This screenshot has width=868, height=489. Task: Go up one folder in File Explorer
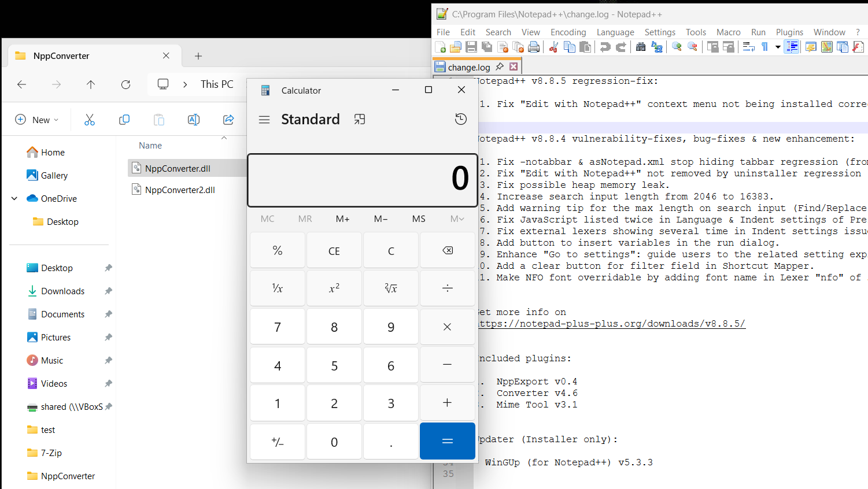tap(91, 84)
